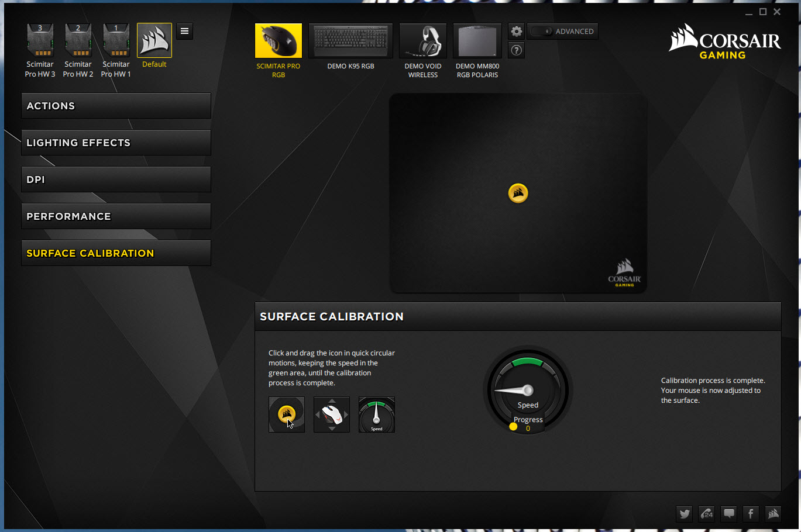Click the Surface Calibration panel header
Image resolution: width=801 pixels, height=532 pixels.
(x=518, y=316)
